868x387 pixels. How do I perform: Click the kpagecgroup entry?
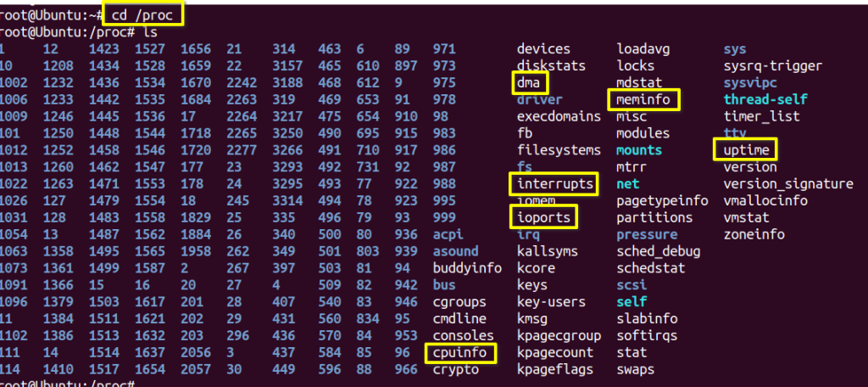click(x=559, y=335)
